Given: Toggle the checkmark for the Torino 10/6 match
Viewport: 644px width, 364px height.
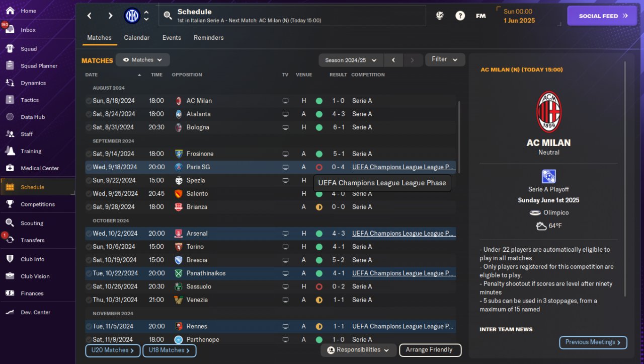Looking at the screenshot, I should coord(89,247).
